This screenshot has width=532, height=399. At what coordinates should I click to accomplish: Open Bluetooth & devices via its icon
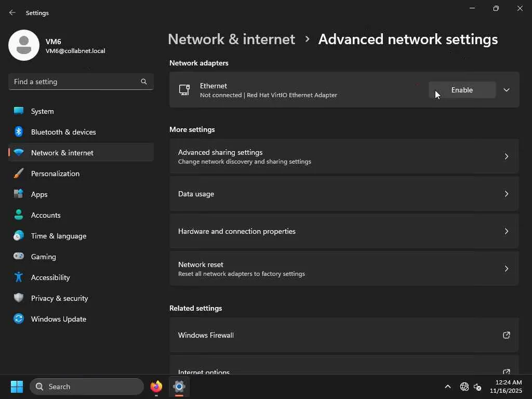pos(19,132)
